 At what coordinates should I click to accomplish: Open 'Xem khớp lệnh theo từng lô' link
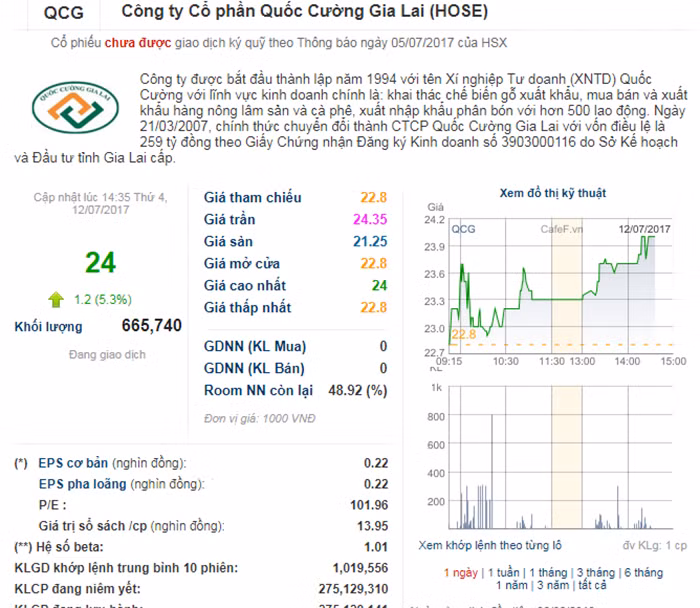490,546
